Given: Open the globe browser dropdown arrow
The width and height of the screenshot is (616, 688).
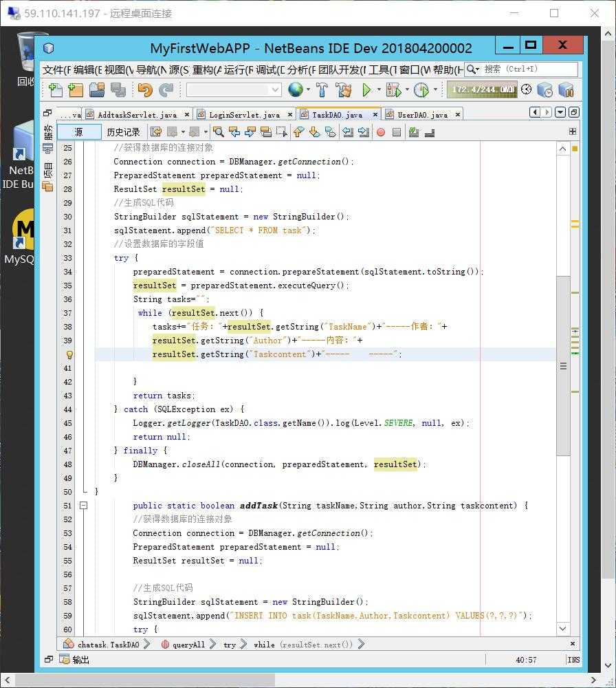Looking at the screenshot, I should [308, 89].
